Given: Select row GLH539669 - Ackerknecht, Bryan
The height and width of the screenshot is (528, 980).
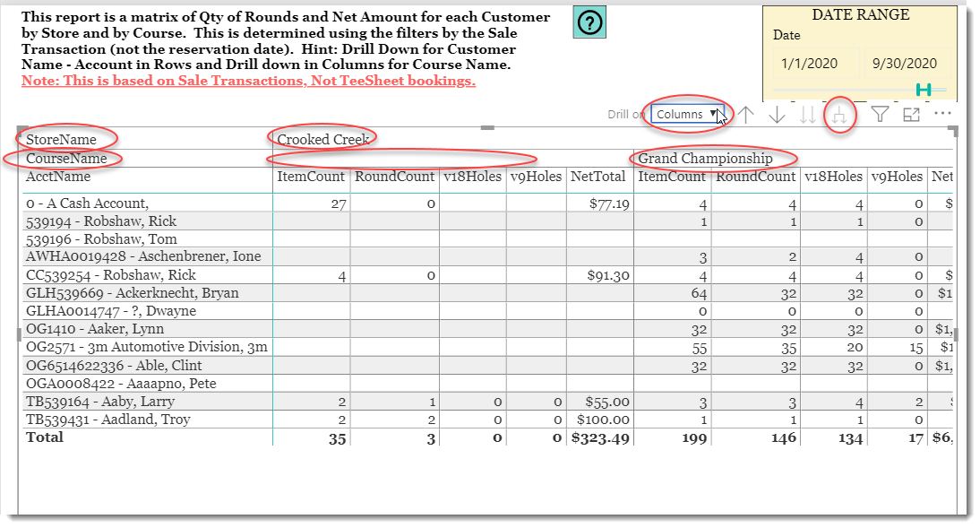Looking at the screenshot, I should pyautogui.click(x=132, y=293).
